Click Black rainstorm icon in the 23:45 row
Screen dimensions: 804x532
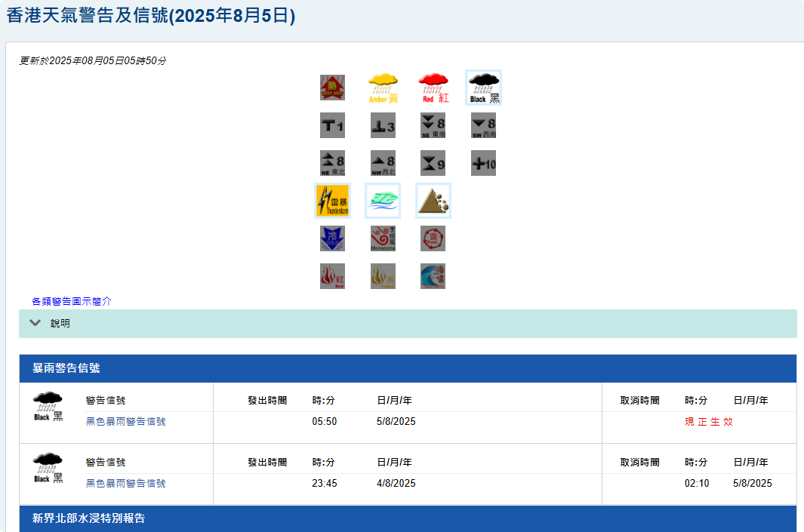point(48,468)
